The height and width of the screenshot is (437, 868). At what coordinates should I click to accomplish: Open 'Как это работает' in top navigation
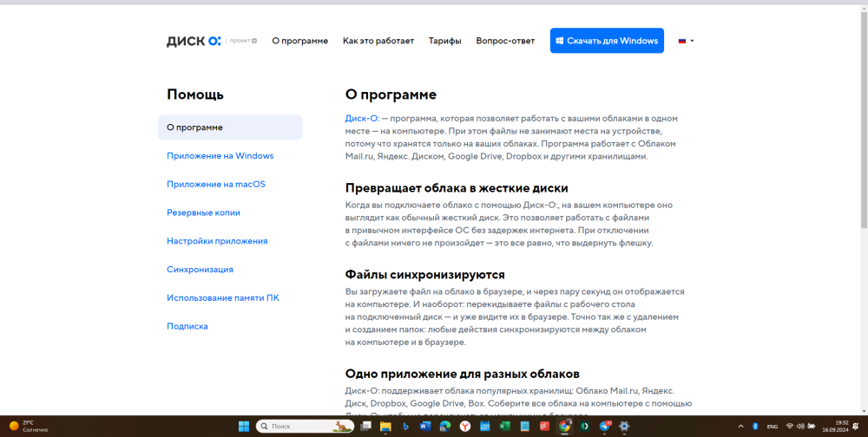378,41
